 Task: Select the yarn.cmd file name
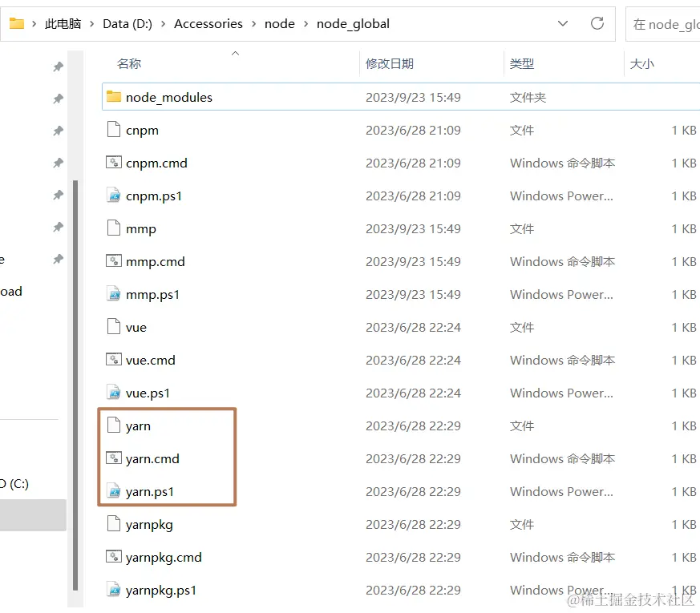tap(152, 459)
